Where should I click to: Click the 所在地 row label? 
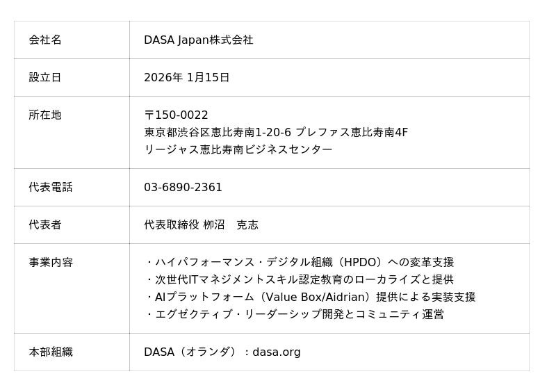tap(45, 115)
